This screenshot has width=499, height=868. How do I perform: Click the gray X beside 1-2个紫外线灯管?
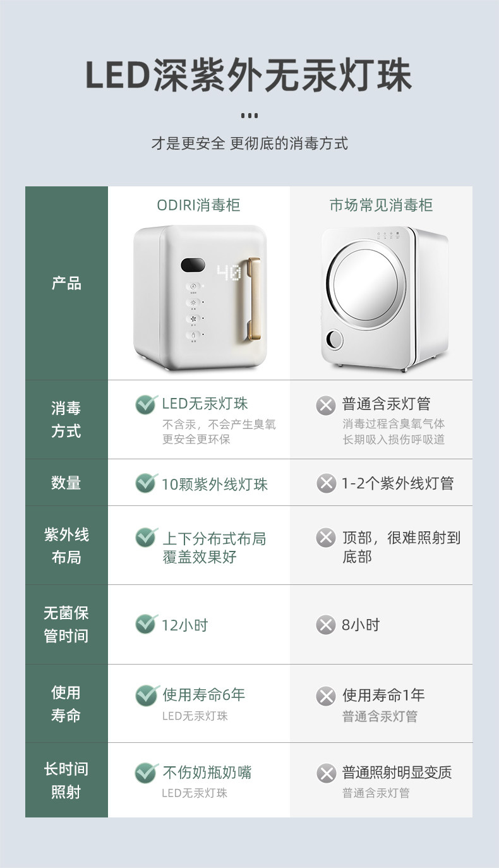click(x=326, y=484)
